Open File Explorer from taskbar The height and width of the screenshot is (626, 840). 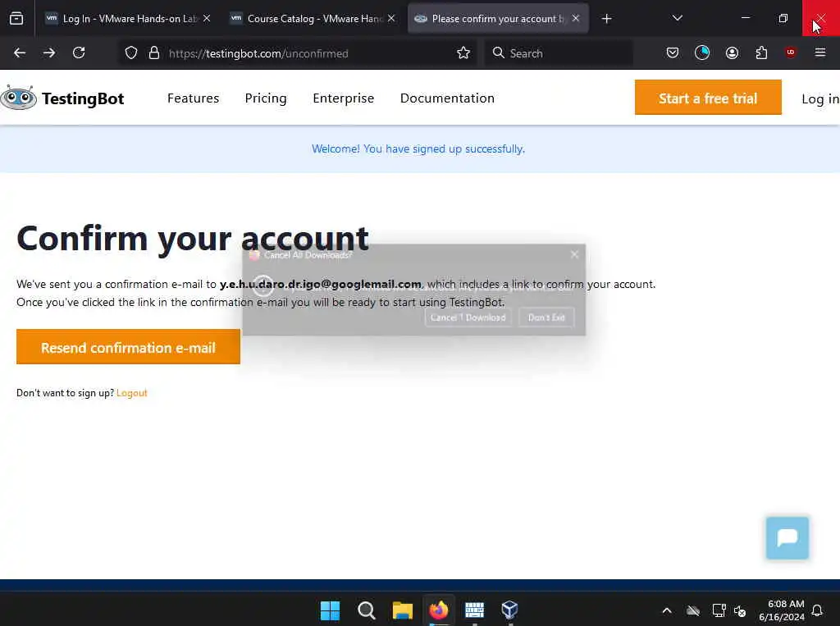point(402,610)
